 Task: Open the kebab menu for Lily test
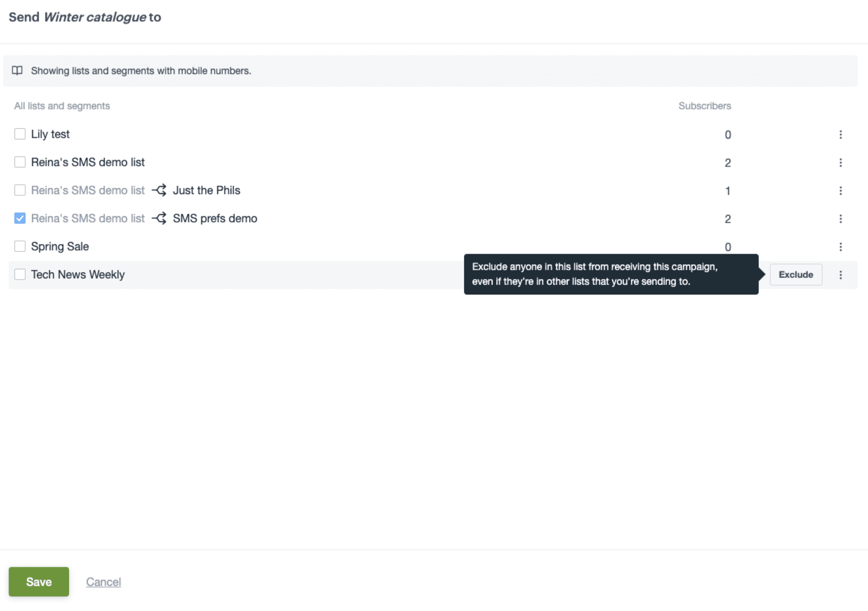(x=840, y=135)
